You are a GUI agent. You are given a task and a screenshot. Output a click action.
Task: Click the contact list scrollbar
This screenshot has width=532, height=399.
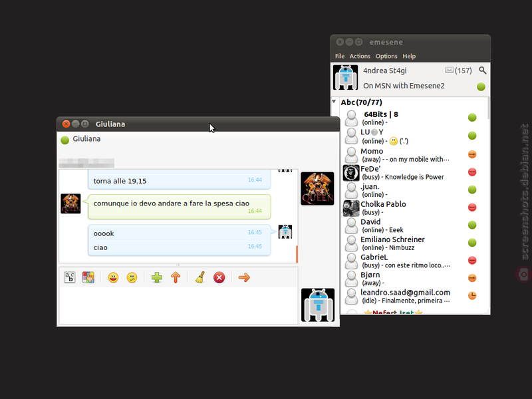489,108
